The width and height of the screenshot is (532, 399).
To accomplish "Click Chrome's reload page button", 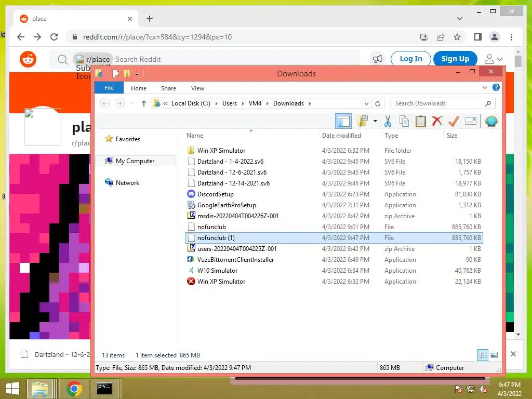I will coord(54,37).
